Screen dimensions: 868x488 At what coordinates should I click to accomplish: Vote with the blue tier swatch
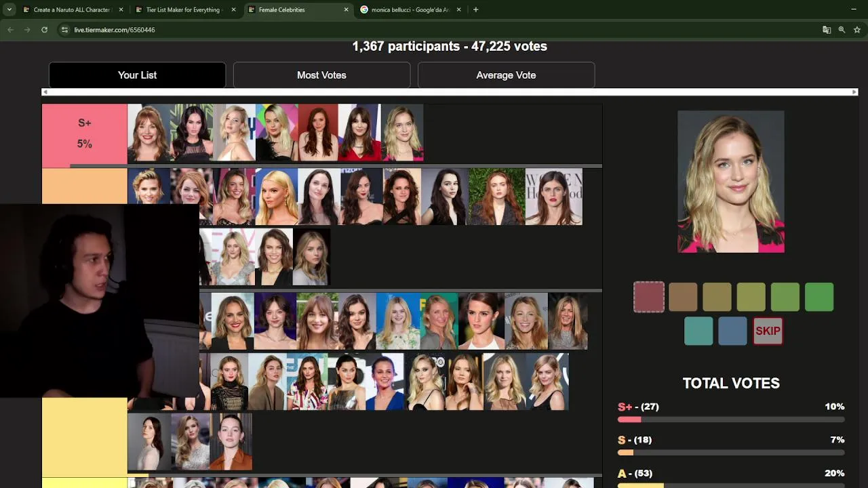[x=732, y=331]
